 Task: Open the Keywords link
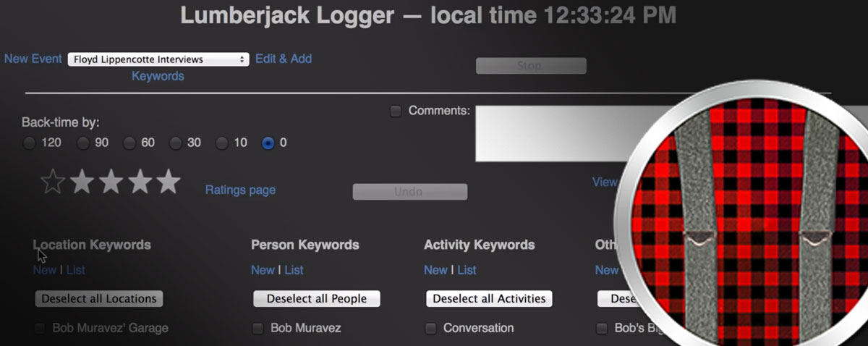coord(158,76)
